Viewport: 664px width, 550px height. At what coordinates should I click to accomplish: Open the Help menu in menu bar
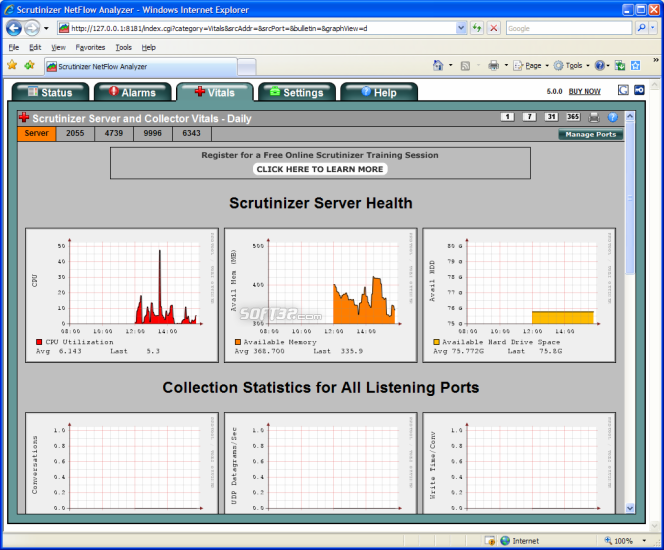click(x=149, y=47)
